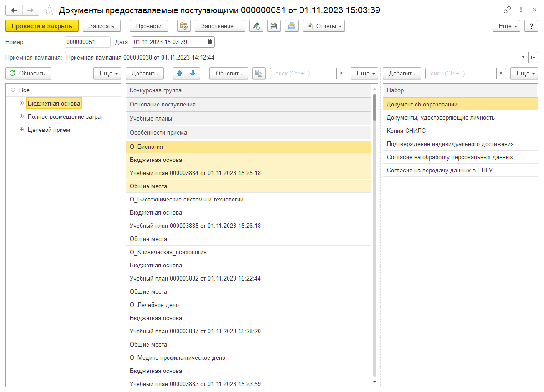This screenshot has width=544, height=392.
Task: Add document to favorites with star
Action: pyautogui.click(x=49, y=10)
